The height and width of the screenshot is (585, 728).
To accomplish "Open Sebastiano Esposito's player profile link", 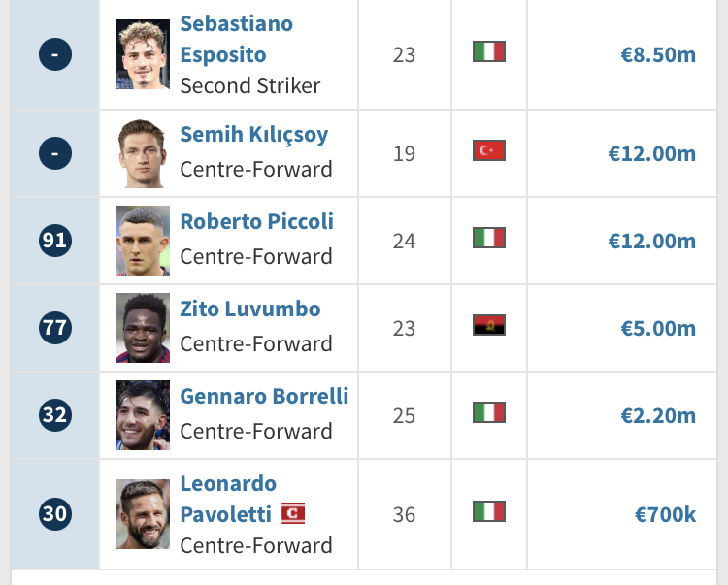I will tap(236, 39).
